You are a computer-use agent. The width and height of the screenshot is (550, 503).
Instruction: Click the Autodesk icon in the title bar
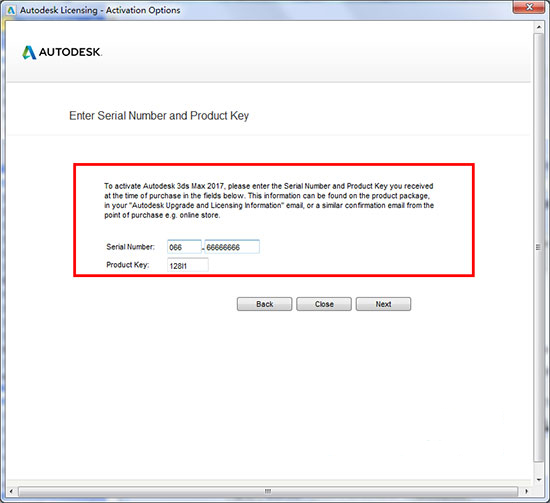pyautogui.click(x=11, y=10)
